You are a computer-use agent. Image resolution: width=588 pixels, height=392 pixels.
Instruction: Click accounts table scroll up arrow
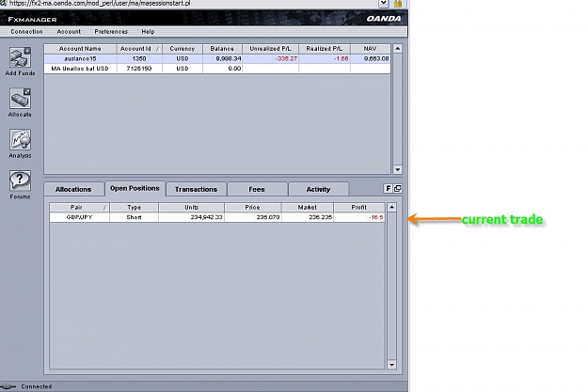tap(398, 49)
